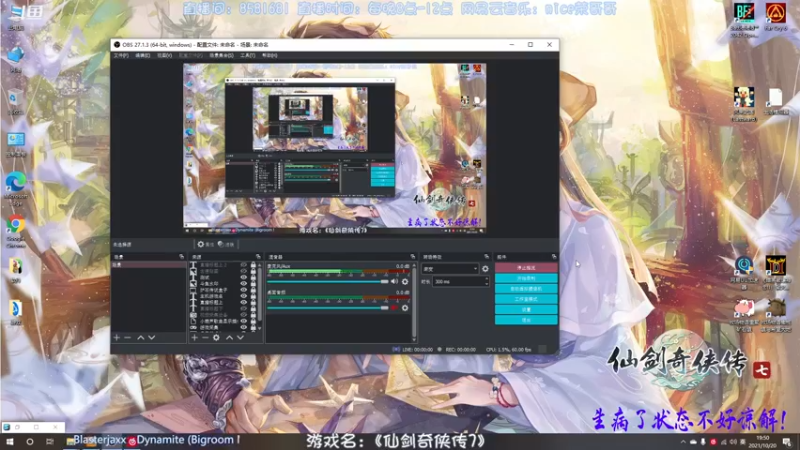Open Google Chrome desktop icon
The width and height of the screenshot is (800, 450).
coord(16,230)
